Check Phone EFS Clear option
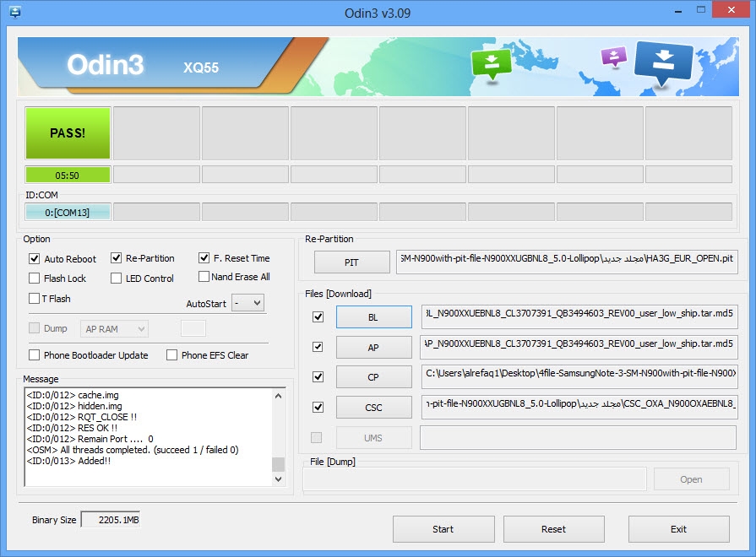This screenshot has height=557, width=756. tap(171, 355)
